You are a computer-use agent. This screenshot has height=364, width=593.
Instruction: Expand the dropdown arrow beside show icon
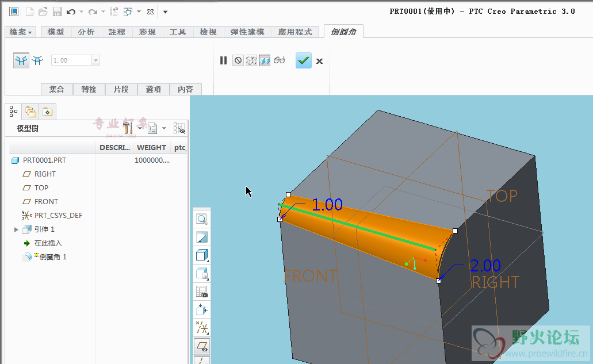point(164,128)
